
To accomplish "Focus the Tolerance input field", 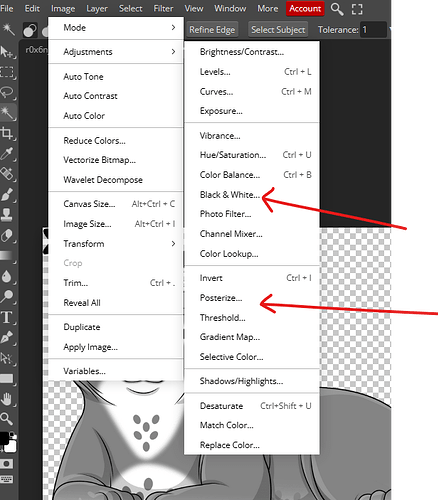I will pyautogui.click(x=374, y=30).
